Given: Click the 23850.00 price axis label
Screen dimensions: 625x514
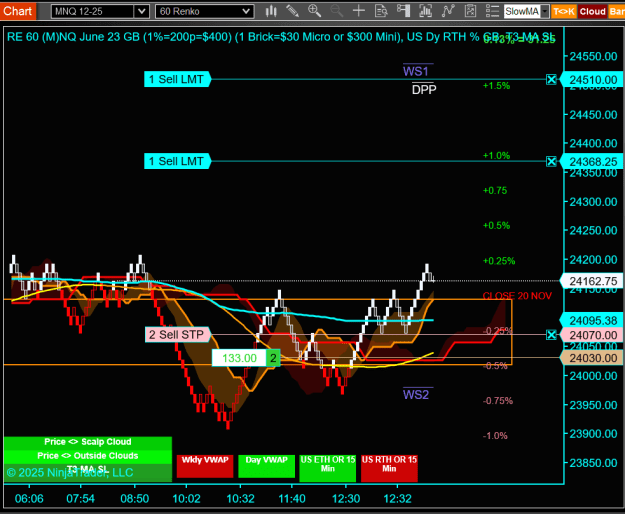Looking at the screenshot, I should pos(593,463).
